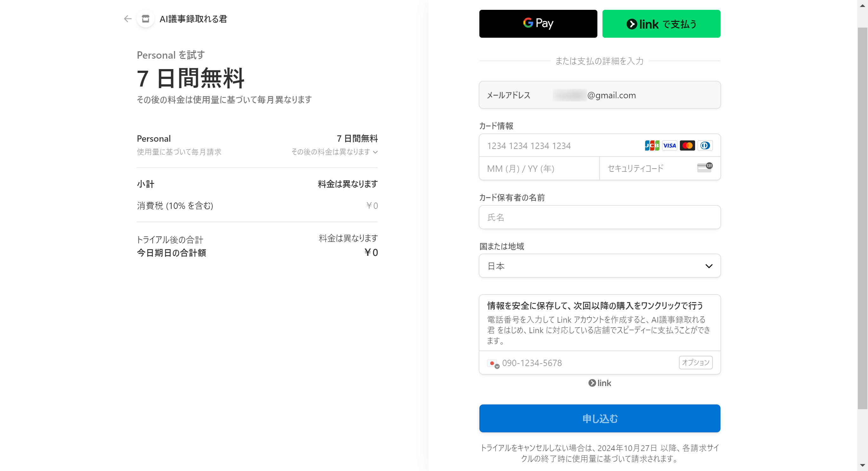Focus the card number input field

pos(559,145)
